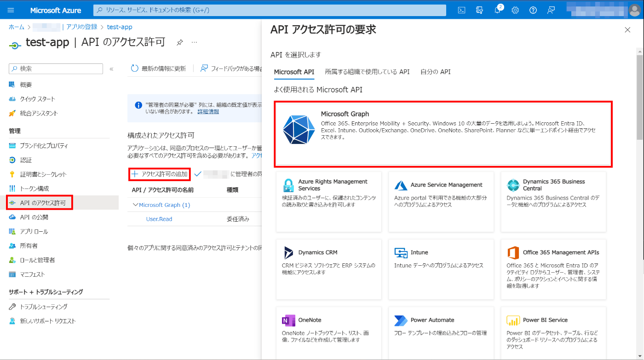644x360 pixels.
Task: Click the Microsoft Graph polyhedron logo
Action: [298, 130]
